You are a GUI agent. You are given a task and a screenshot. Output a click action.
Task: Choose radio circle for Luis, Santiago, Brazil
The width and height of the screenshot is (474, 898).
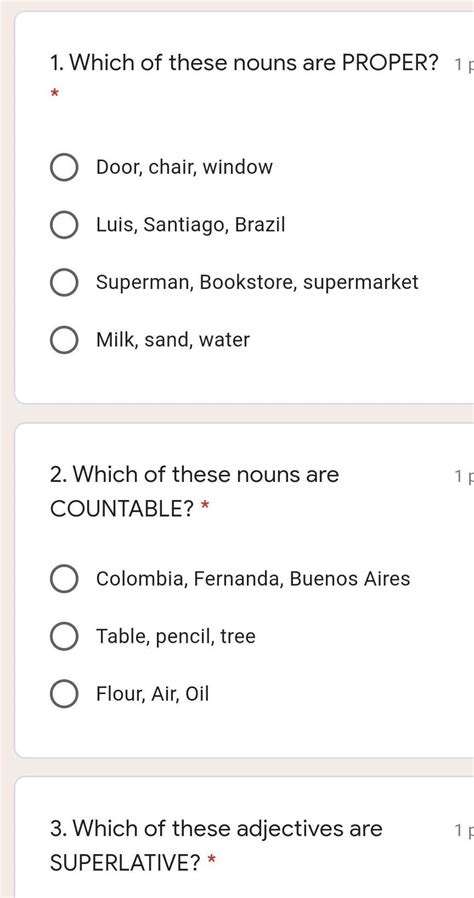pos(64,225)
